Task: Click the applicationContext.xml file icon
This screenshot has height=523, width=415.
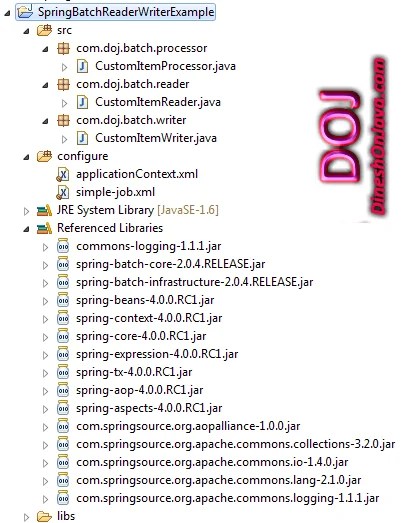Action: coord(63,174)
